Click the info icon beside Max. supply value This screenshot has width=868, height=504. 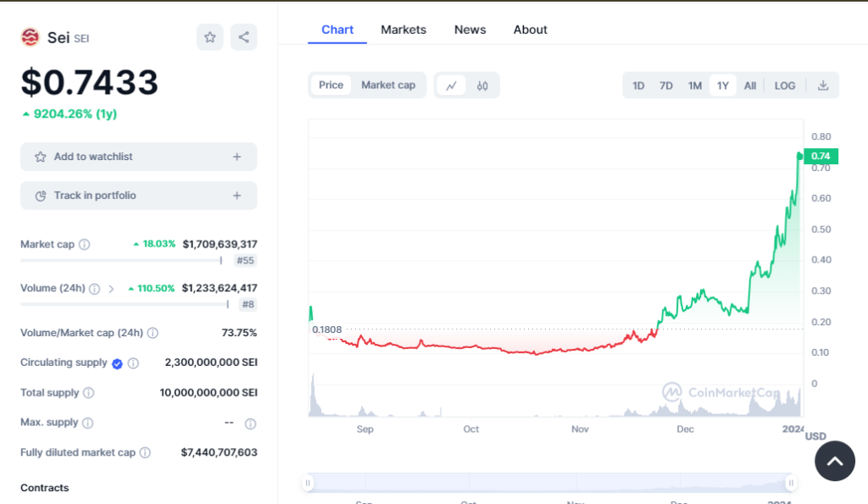click(x=250, y=424)
